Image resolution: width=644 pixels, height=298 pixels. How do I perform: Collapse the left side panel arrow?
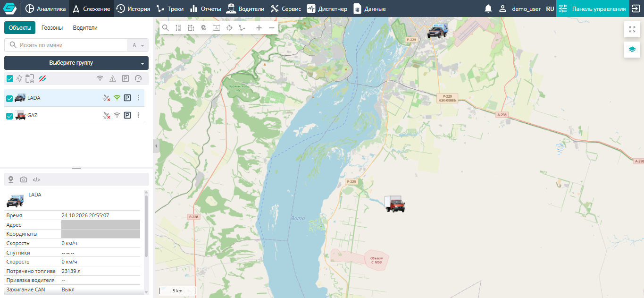156,147
